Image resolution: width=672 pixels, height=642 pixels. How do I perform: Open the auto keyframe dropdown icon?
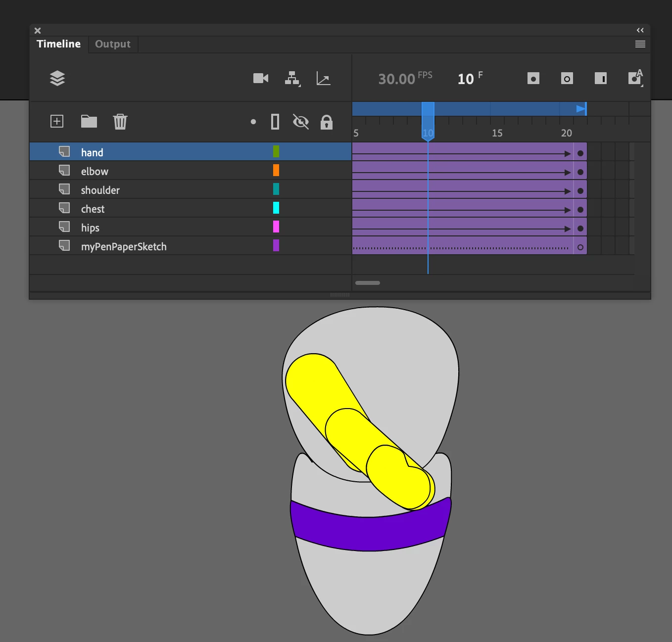[635, 78]
